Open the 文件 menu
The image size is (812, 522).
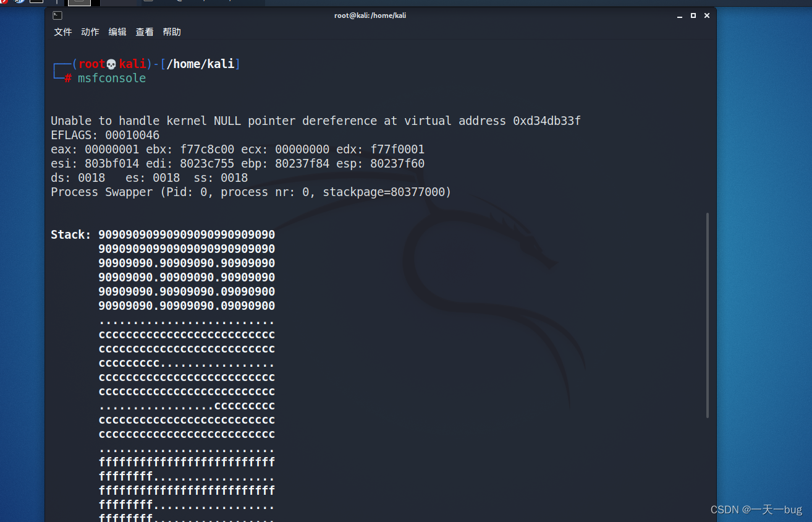click(x=63, y=32)
